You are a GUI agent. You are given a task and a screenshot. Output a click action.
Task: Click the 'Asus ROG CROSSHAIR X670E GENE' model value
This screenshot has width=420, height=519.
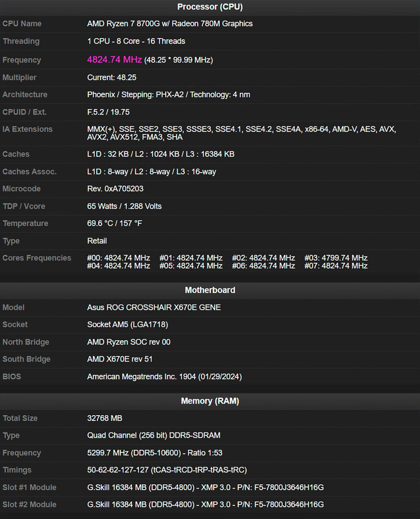(x=154, y=308)
